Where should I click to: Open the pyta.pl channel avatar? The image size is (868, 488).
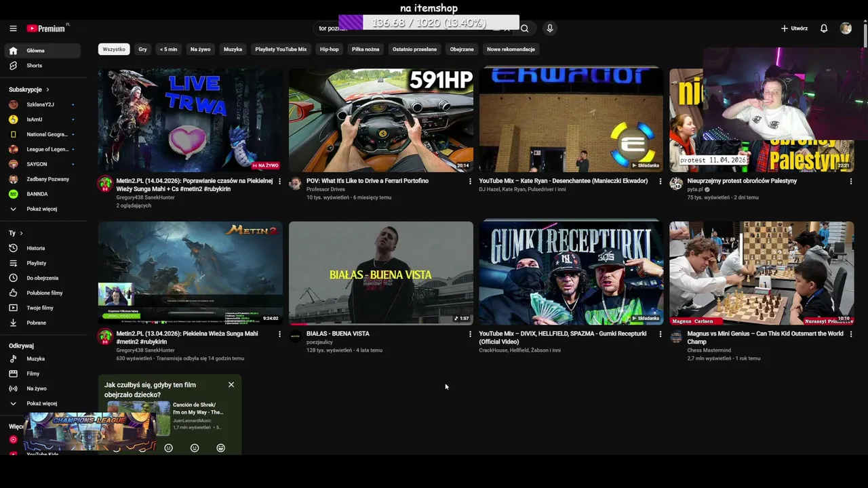(676, 184)
